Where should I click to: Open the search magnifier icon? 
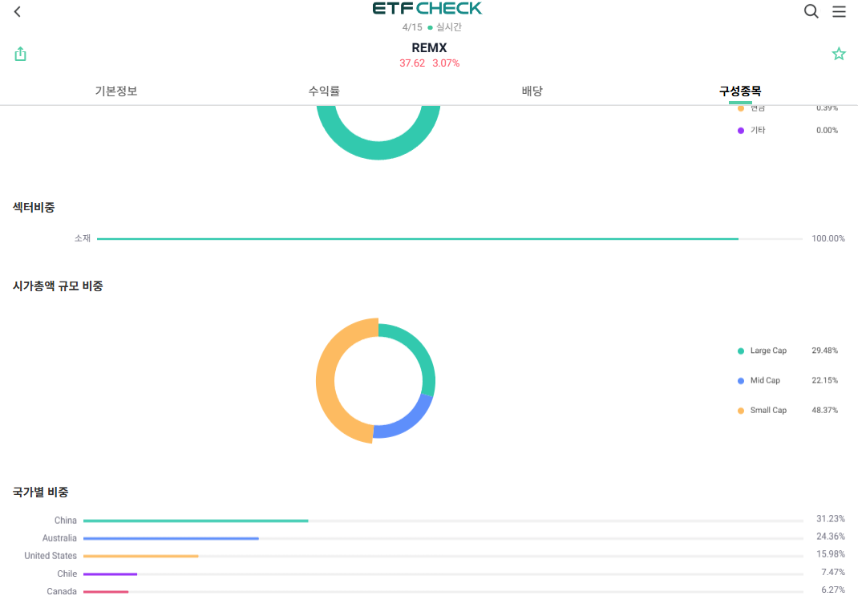[x=811, y=11]
